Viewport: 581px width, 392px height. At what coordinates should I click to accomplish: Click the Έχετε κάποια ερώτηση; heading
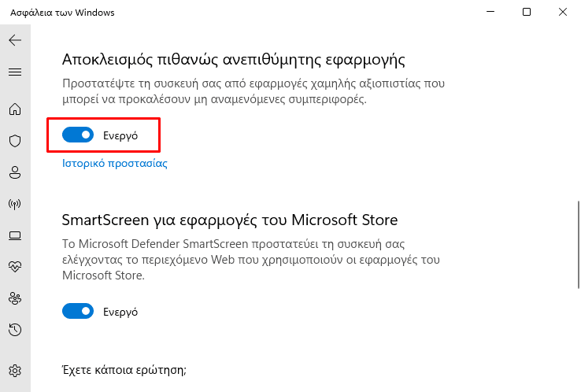tap(124, 370)
